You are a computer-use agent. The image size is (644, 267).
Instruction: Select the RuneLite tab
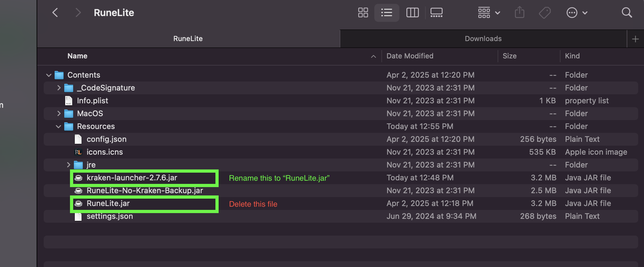[x=188, y=39]
